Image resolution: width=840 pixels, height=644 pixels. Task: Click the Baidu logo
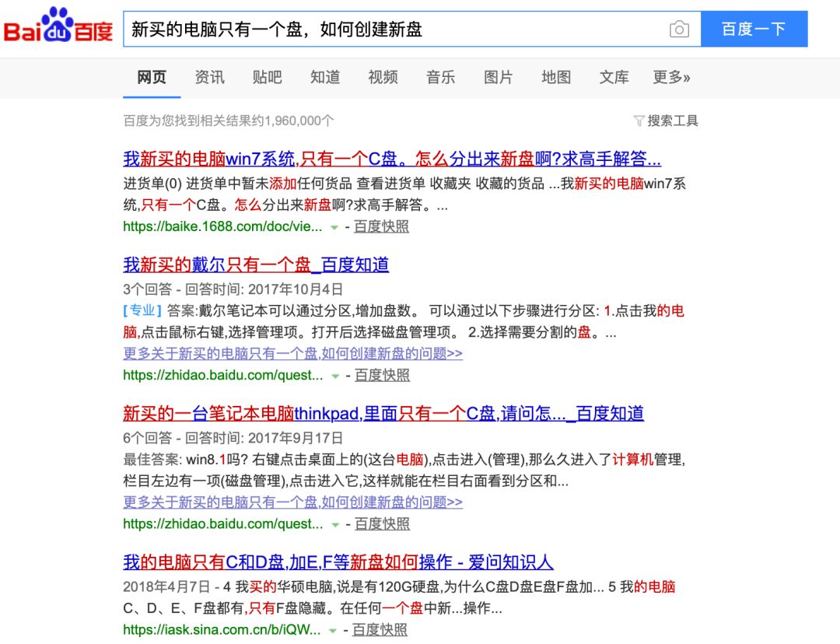(58, 26)
